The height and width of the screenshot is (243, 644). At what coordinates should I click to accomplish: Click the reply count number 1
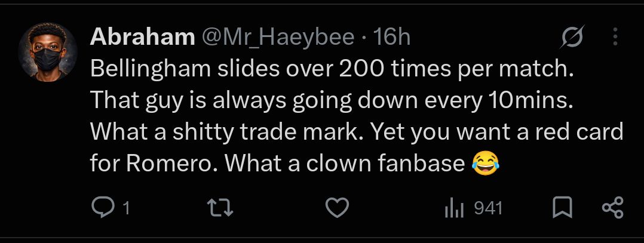[x=127, y=209]
